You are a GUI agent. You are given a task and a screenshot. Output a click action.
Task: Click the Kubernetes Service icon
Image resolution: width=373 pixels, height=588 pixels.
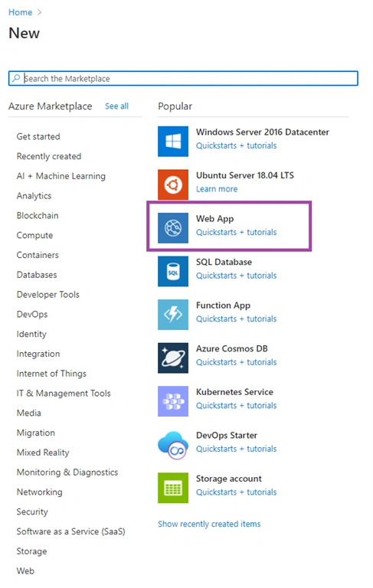click(x=173, y=401)
